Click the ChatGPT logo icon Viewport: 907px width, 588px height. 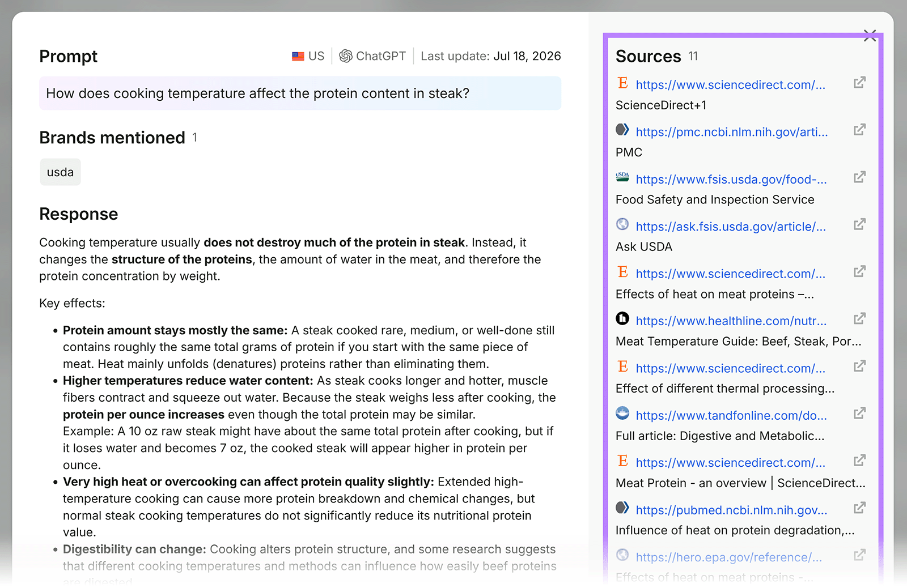(346, 56)
